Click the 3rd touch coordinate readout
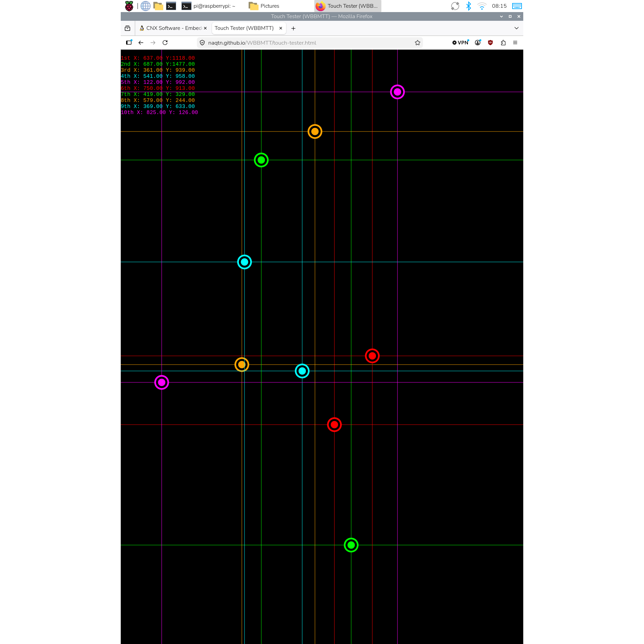 click(x=158, y=70)
